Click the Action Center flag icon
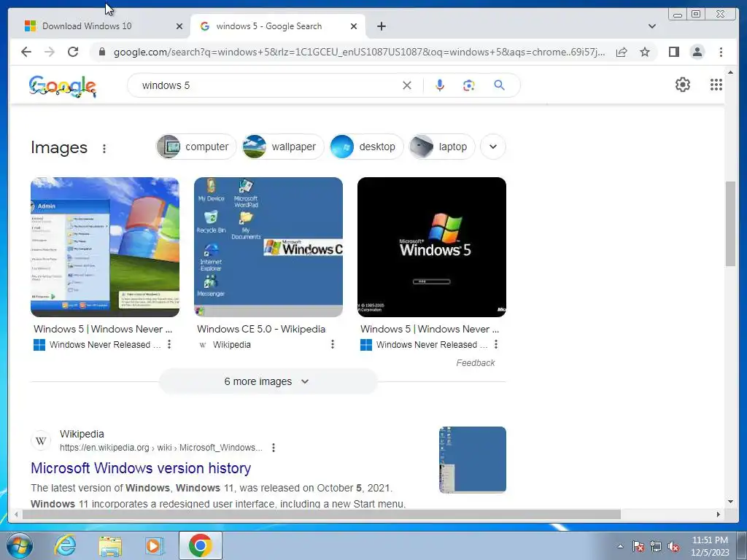Screen dimensions: 747x560 point(638,546)
